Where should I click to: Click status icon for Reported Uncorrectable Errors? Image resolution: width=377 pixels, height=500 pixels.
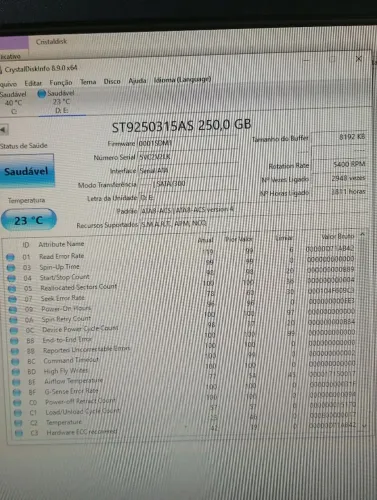(15, 351)
